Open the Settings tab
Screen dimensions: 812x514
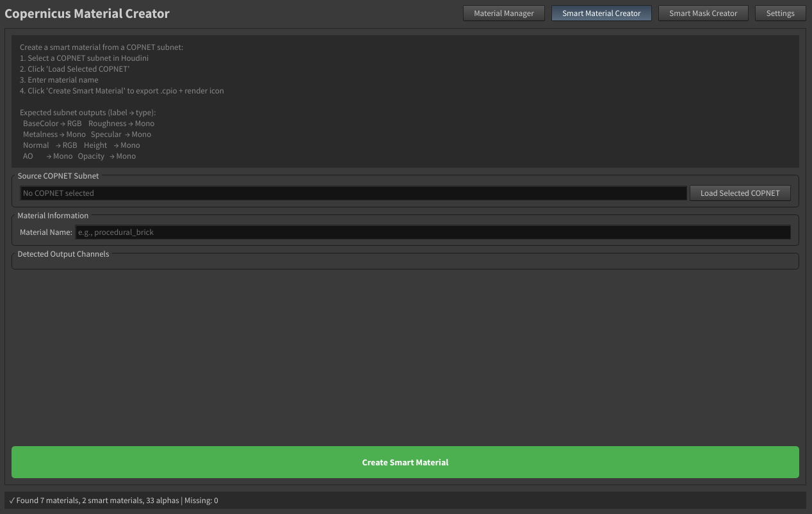(779, 13)
